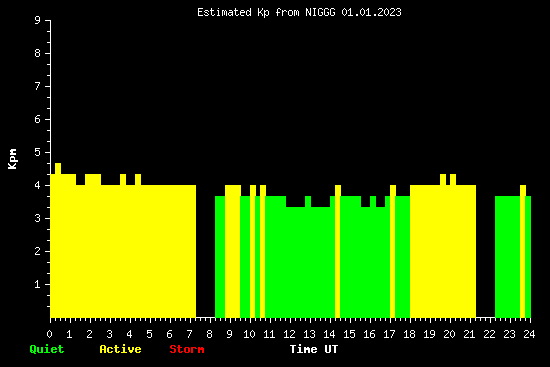Select hour 13 on the time axis

tap(309, 334)
